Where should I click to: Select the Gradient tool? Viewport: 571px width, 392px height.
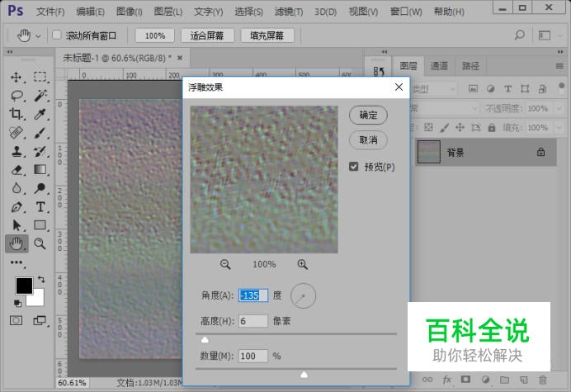point(40,170)
